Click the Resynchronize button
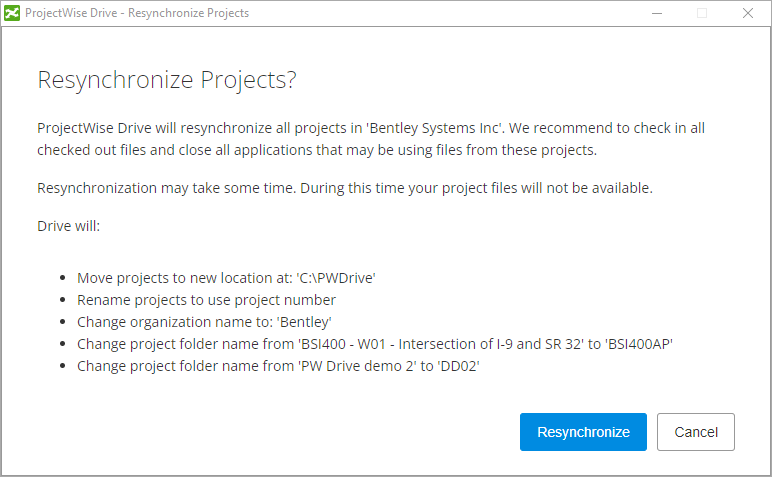 click(583, 432)
